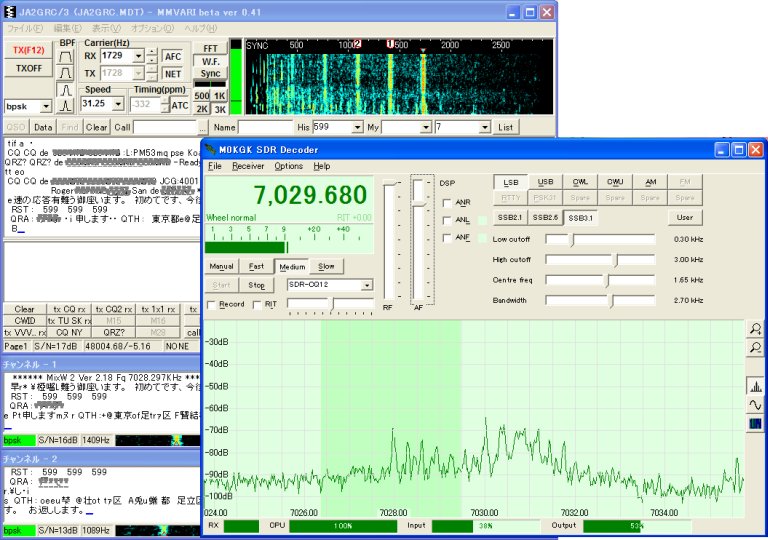Click the Stop button in SDR Decoder

click(x=256, y=285)
